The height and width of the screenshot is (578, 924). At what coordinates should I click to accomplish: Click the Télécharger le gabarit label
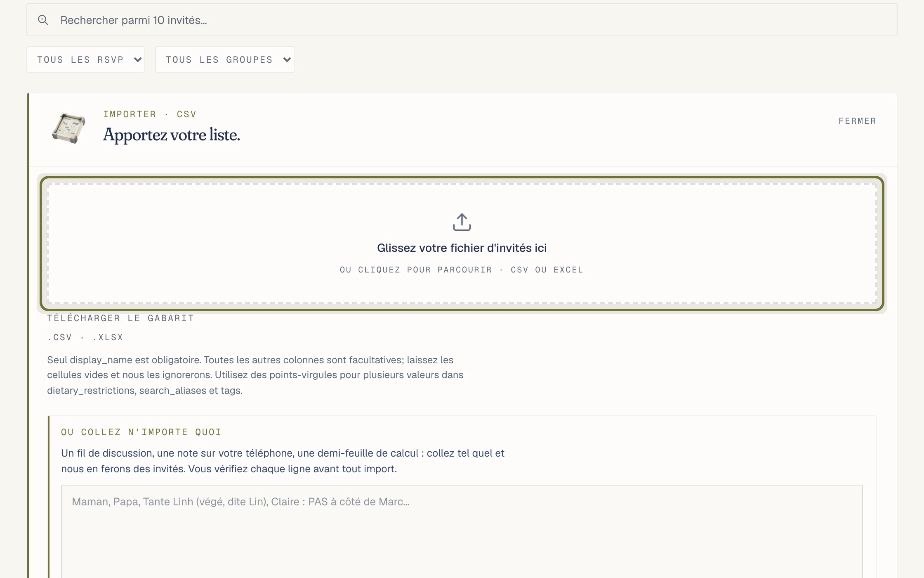click(x=120, y=318)
